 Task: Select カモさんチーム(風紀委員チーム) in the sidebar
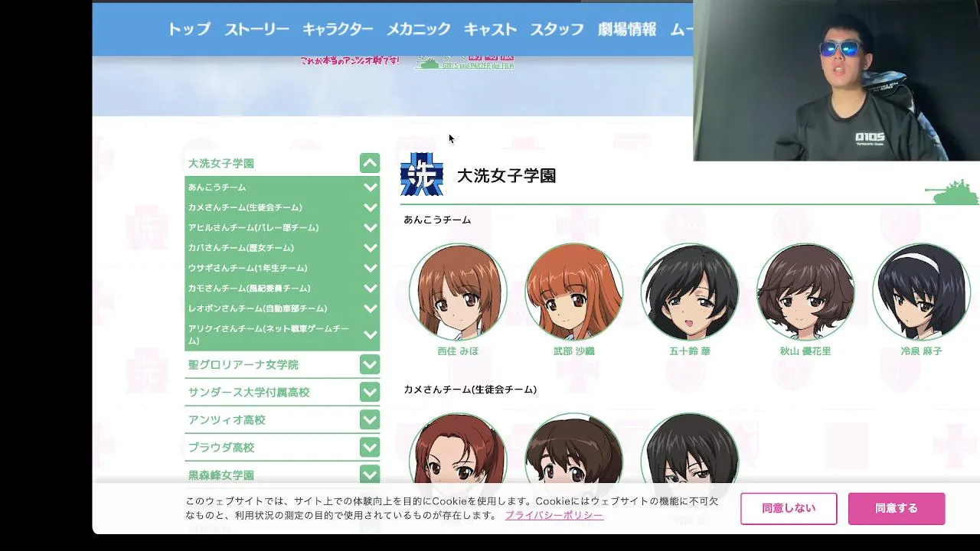point(250,289)
